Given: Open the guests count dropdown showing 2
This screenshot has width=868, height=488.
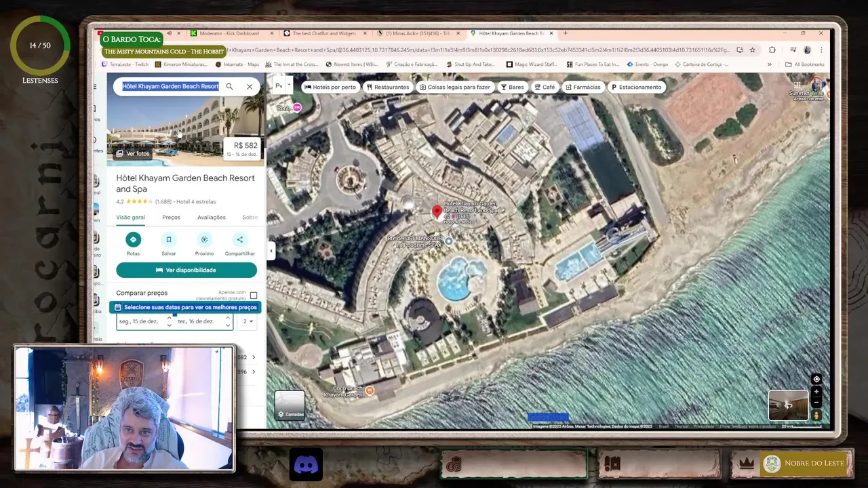Looking at the screenshot, I should pyautogui.click(x=248, y=321).
